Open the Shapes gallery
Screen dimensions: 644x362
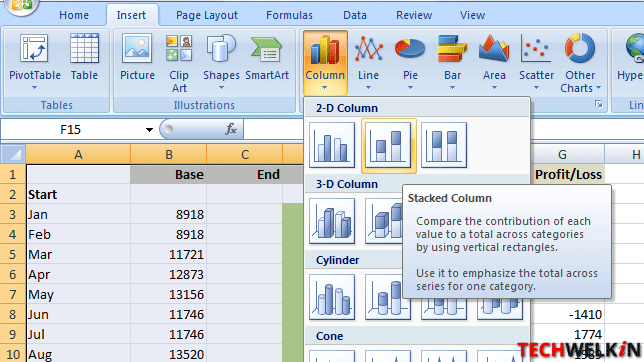point(221,62)
